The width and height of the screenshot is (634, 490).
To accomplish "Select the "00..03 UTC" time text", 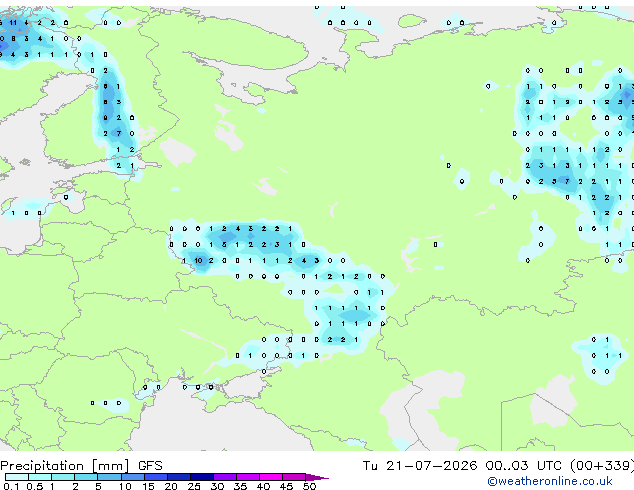I will [x=524, y=466].
